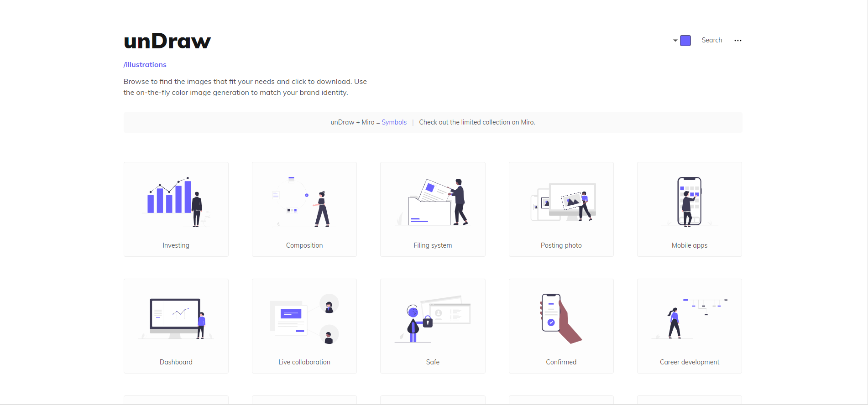Click the unDraw logo title

coord(167,41)
